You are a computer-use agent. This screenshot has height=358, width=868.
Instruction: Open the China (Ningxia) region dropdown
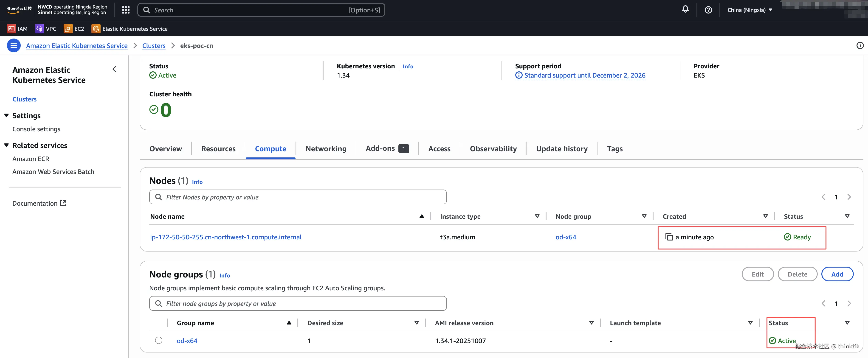point(749,10)
